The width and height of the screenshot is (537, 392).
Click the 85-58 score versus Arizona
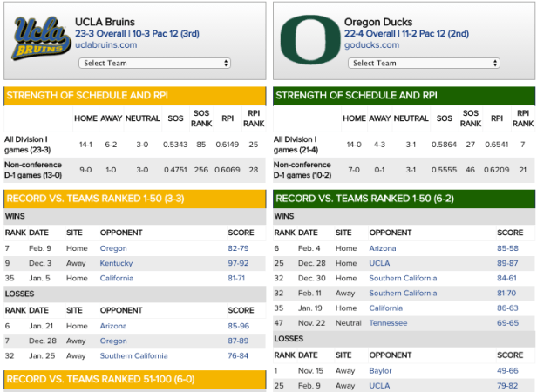tap(509, 248)
